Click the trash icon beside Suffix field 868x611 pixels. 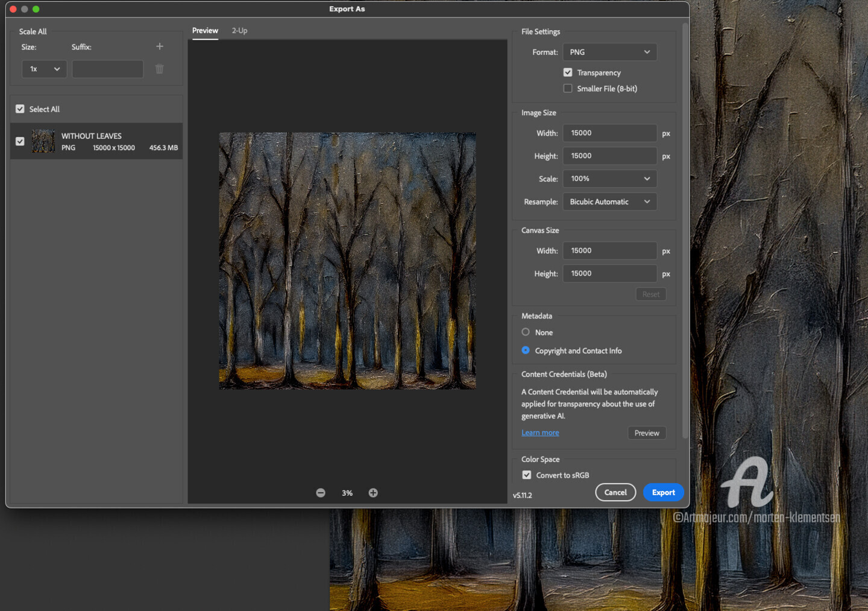click(x=160, y=69)
